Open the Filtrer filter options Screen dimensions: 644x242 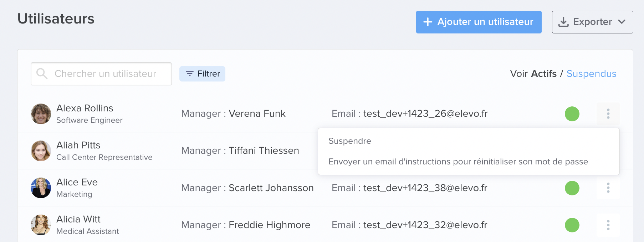202,74
